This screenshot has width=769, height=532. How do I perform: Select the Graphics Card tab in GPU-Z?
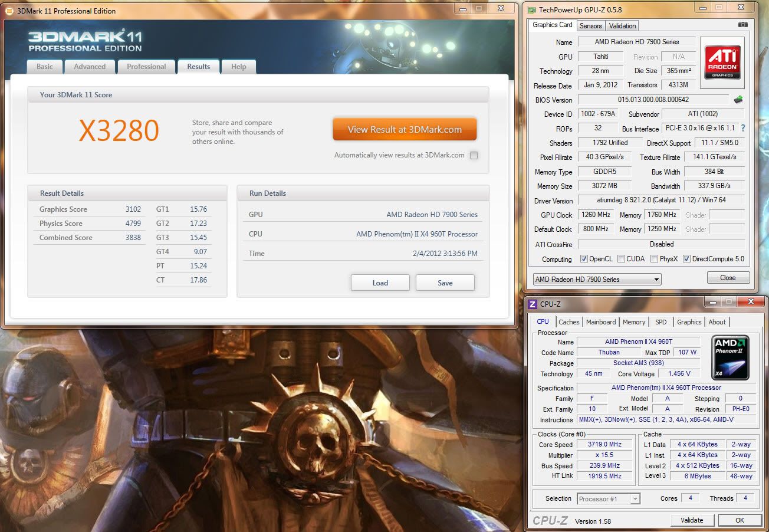pos(553,25)
